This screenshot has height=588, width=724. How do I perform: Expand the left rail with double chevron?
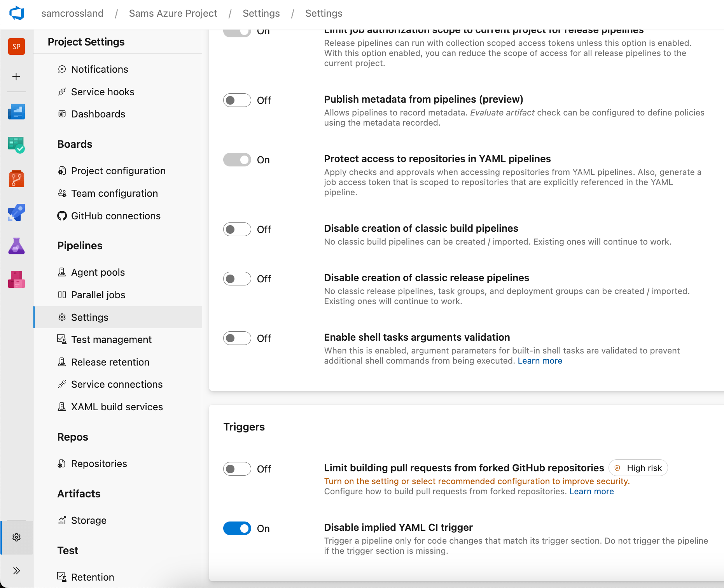16,571
